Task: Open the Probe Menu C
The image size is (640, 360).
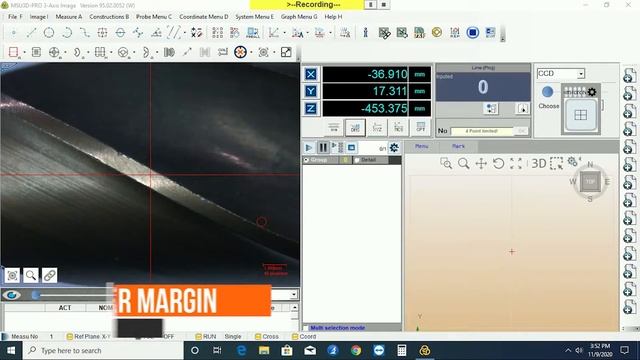Action: 154,17
